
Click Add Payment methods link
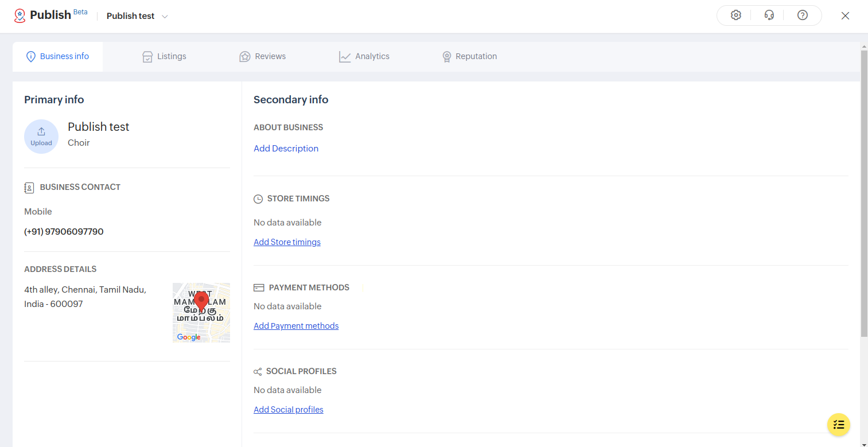(x=296, y=326)
